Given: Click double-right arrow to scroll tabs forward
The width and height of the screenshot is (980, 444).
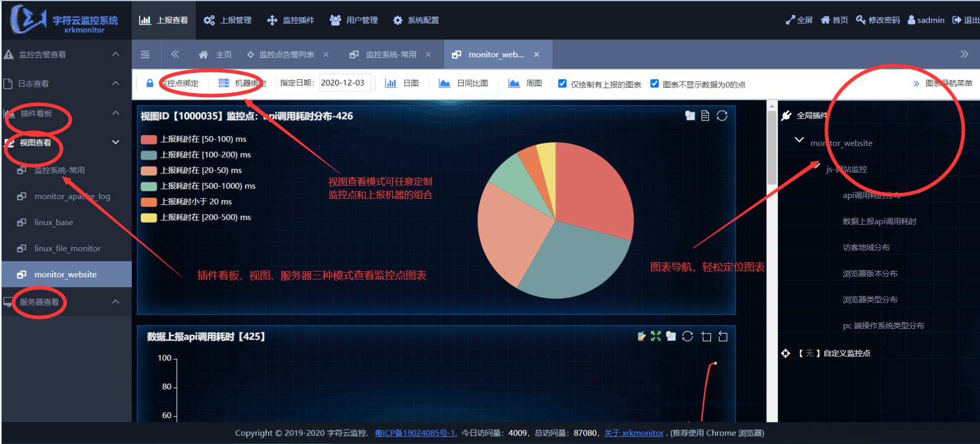Looking at the screenshot, I should coord(964,54).
